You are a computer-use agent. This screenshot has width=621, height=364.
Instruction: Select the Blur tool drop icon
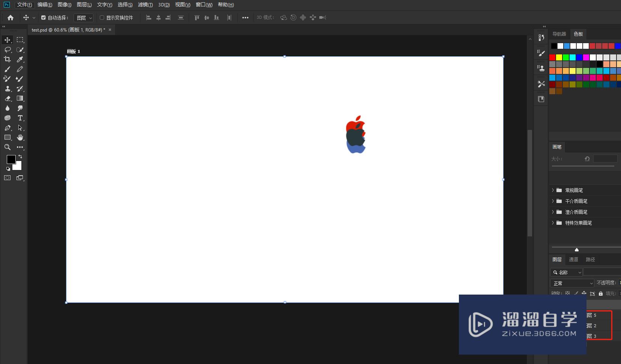coord(8,108)
